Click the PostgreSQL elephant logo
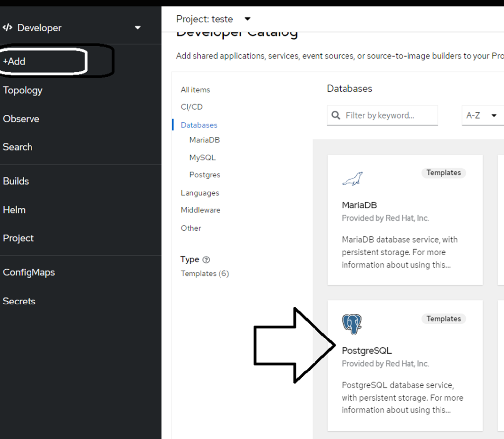Image resolution: width=504 pixels, height=439 pixels. point(351,324)
